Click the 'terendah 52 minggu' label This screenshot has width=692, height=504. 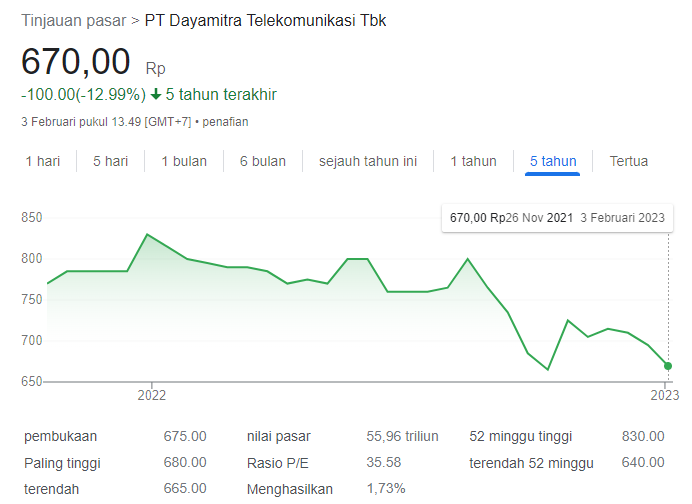[531, 463]
